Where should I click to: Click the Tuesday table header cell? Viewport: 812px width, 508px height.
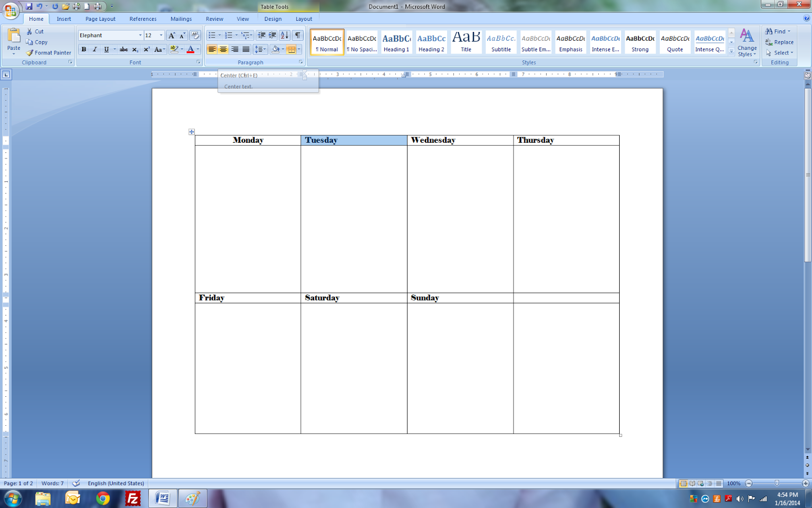354,140
